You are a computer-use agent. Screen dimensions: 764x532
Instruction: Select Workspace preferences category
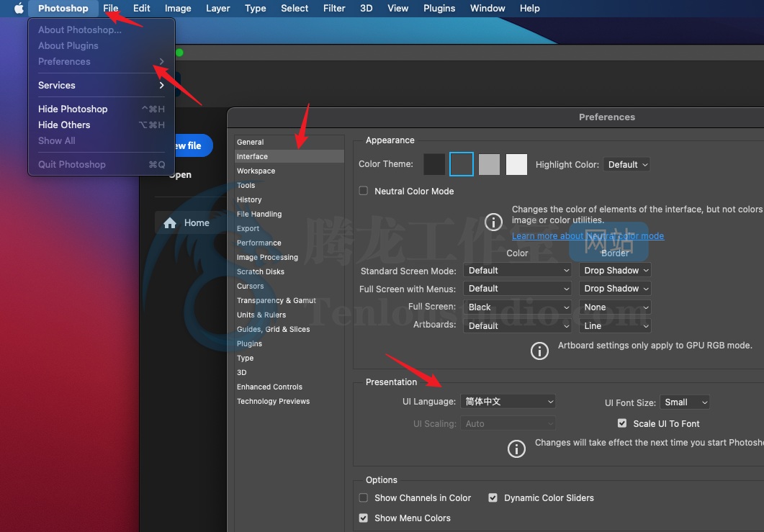click(x=289, y=171)
